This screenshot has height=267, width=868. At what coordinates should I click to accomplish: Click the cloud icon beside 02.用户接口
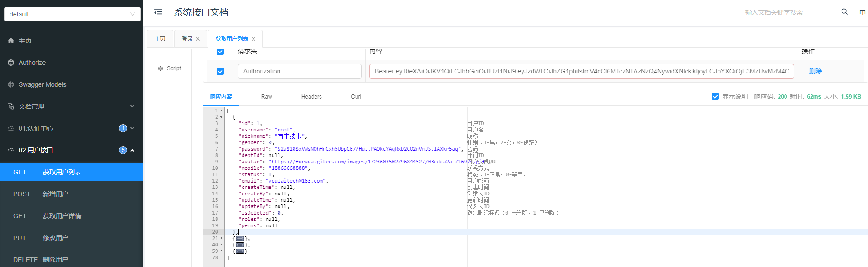coord(11,150)
